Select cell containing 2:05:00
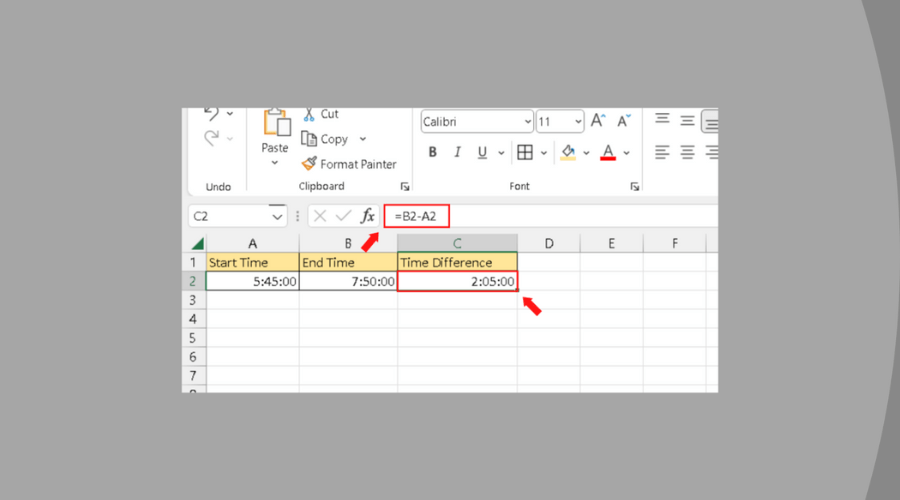The image size is (900, 500). point(457,281)
